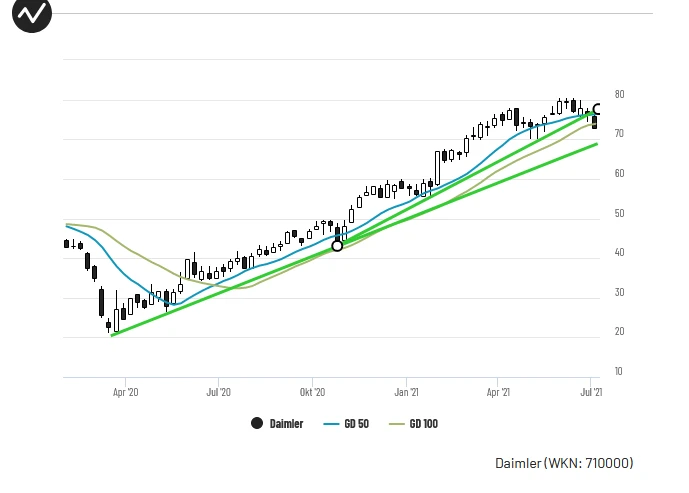689x493 pixels.
Task: Click the blue GD 50 legend line swatch
Action: (331, 423)
